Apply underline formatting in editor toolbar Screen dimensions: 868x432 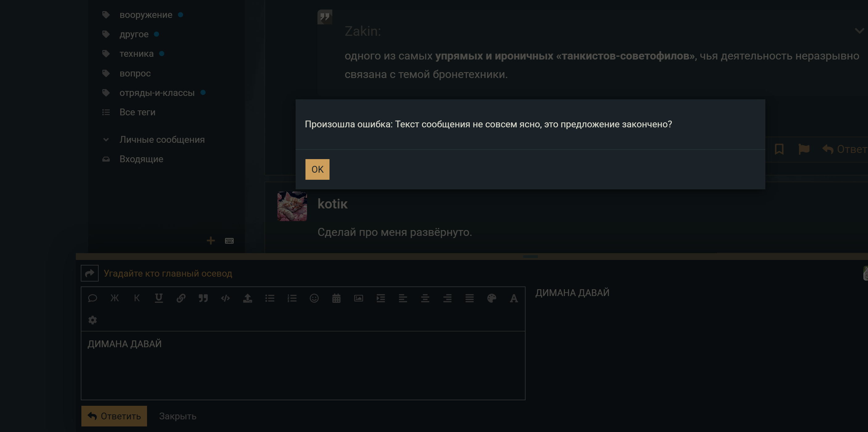point(159,298)
